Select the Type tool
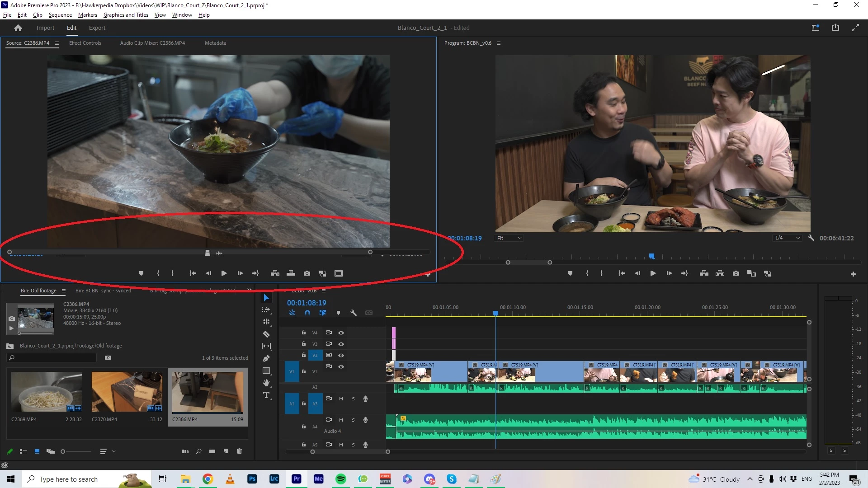868x488 pixels. point(266,395)
